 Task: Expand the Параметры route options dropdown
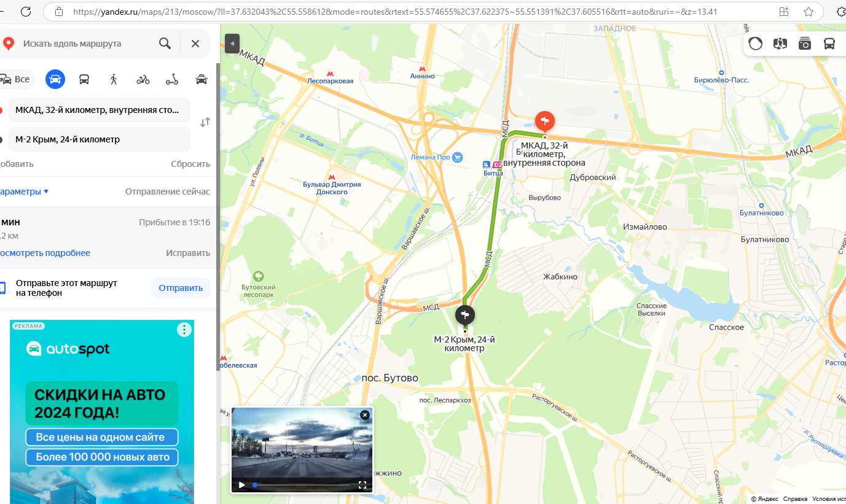click(x=25, y=192)
